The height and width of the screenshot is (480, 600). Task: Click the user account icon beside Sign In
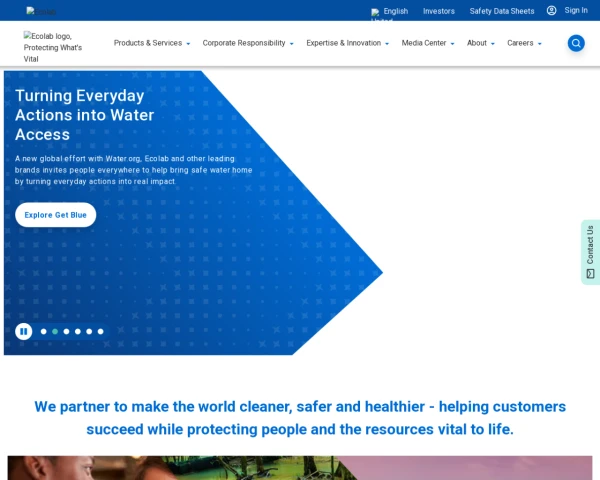[x=551, y=10]
